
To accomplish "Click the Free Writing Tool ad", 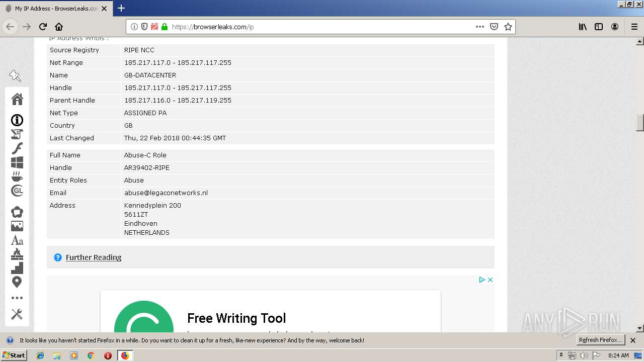I will [271, 311].
